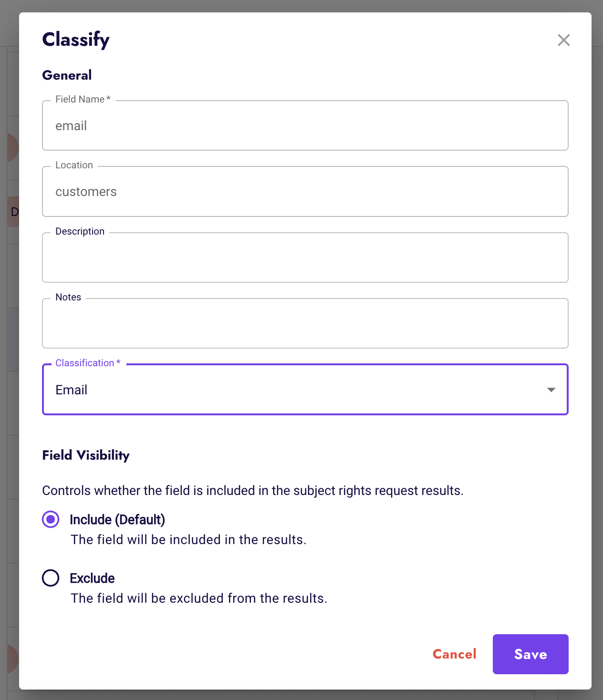Click the General section heading
This screenshot has width=603, height=700.
tap(67, 75)
